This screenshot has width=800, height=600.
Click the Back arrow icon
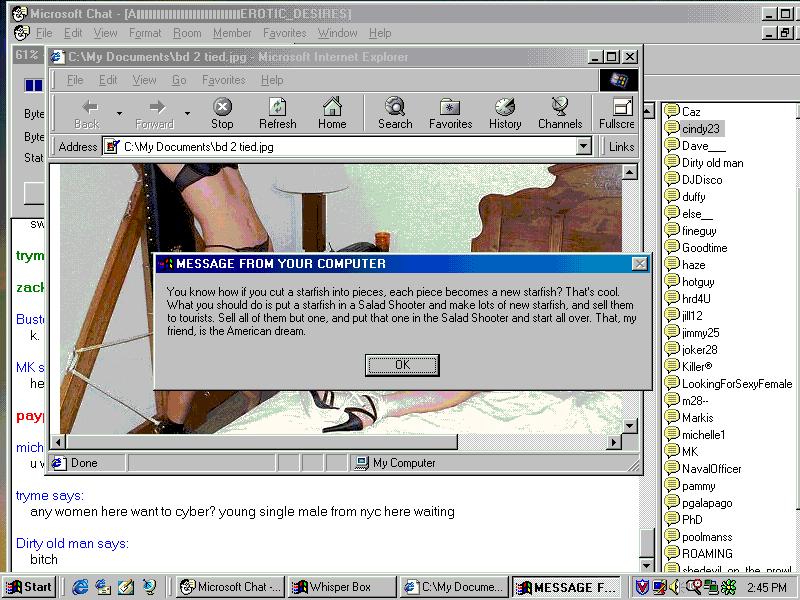(x=90, y=107)
